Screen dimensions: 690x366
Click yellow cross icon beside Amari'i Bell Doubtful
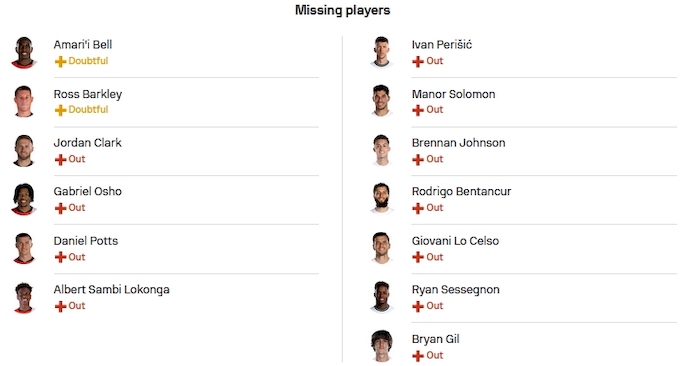[60, 62]
